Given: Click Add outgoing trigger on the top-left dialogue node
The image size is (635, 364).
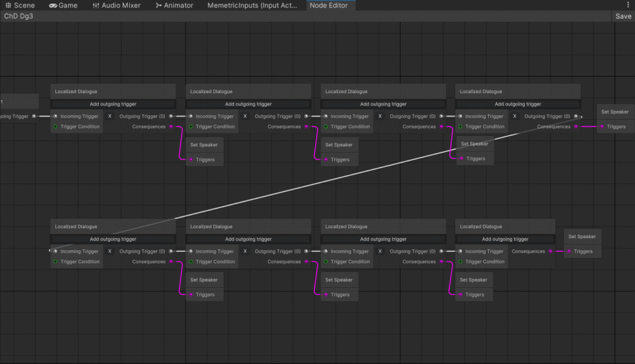Looking at the screenshot, I should pyautogui.click(x=113, y=104).
